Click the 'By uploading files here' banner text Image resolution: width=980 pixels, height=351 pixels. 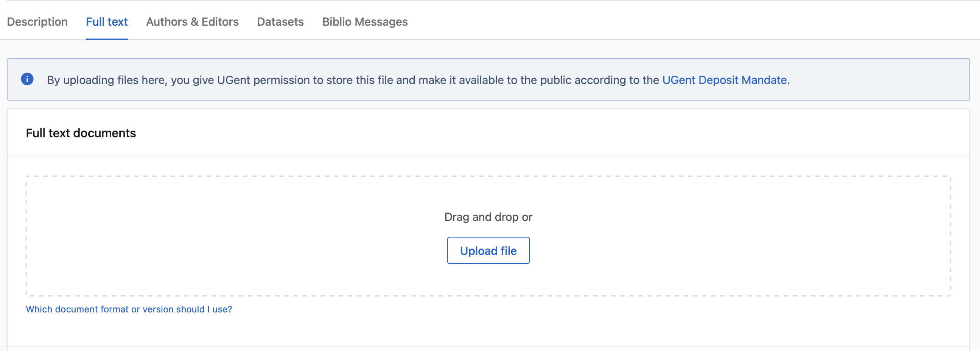(107, 80)
